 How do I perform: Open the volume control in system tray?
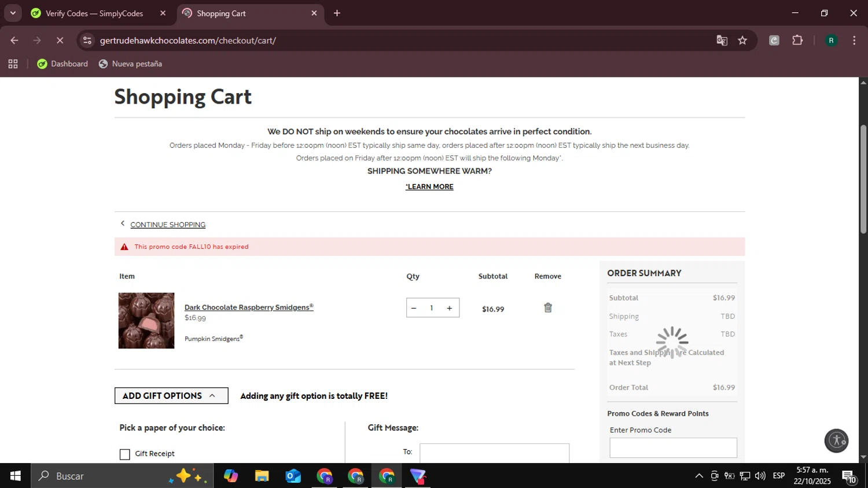760,476
